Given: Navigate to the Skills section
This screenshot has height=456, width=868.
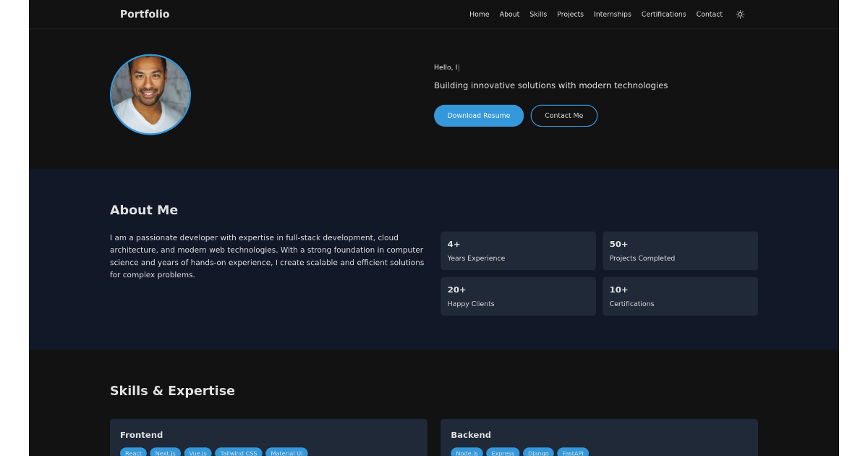Looking at the screenshot, I should (537, 14).
